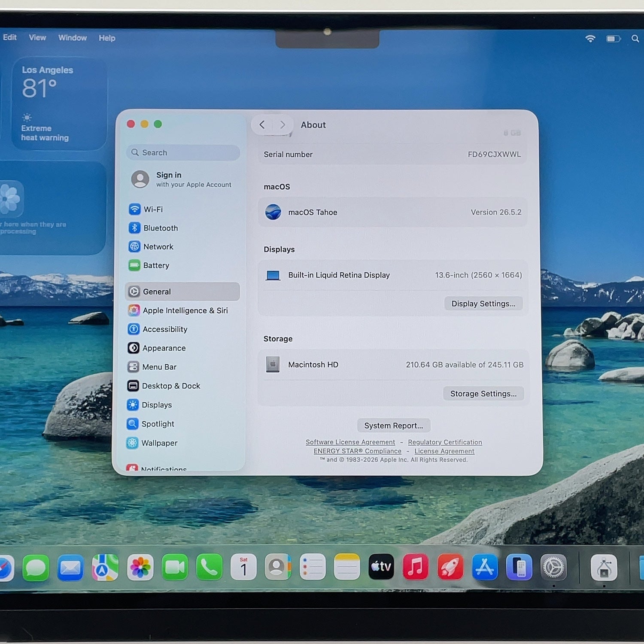Select General in the Settings sidebar

tap(182, 292)
